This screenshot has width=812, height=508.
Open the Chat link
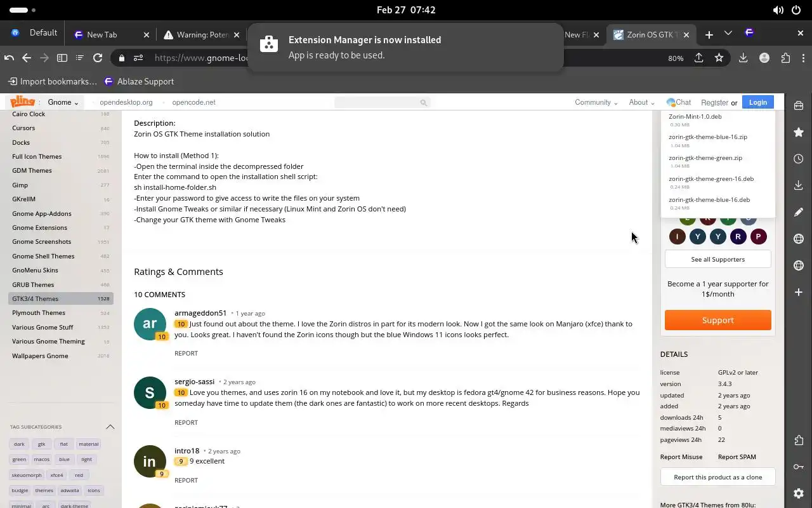679,102
